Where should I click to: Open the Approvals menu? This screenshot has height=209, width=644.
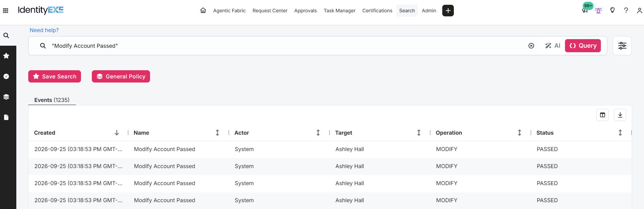coord(306,11)
